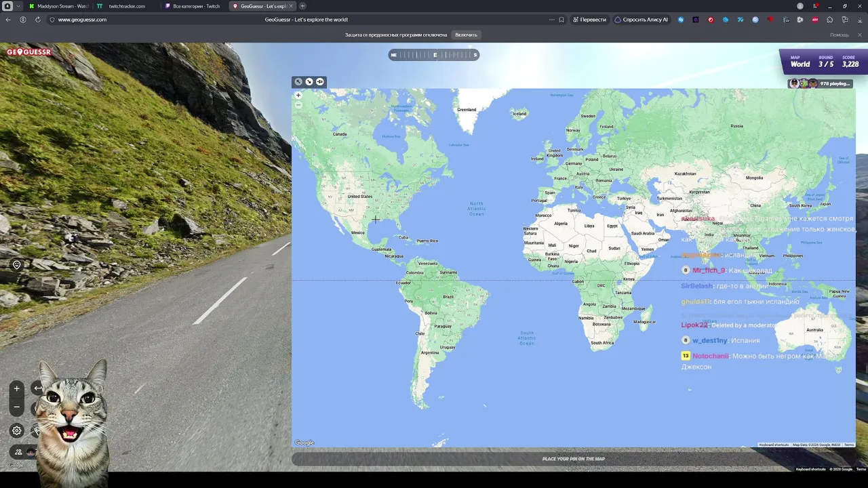
Task: Open the browser sidebar collections icon
Action: tap(844, 20)
